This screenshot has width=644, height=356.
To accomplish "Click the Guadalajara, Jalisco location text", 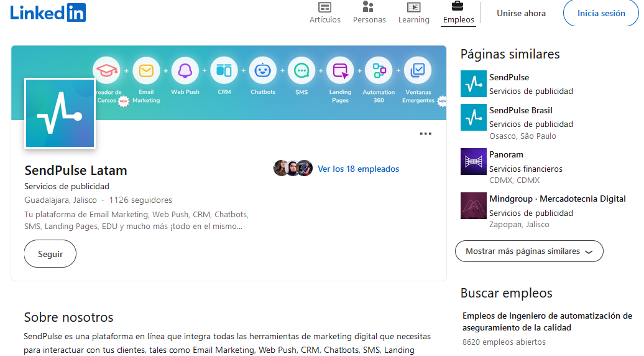I will pos(60,200).
